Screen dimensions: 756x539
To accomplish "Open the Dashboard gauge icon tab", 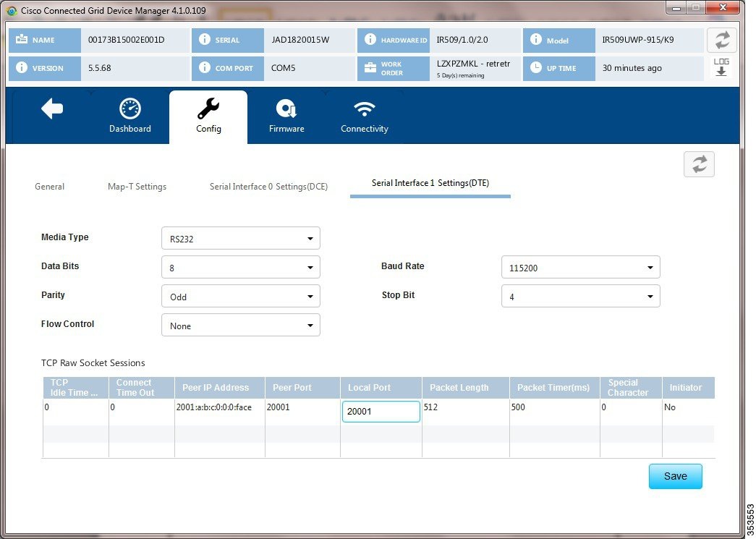I will 129,109.
